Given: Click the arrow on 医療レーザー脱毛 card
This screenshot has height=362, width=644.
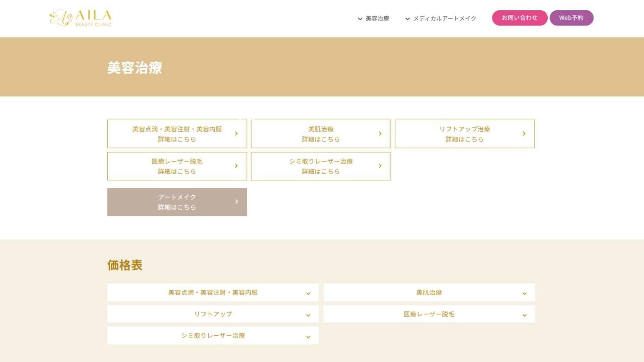Looking at the screenshot, I should pyautogui.click(x=236, y=166).
